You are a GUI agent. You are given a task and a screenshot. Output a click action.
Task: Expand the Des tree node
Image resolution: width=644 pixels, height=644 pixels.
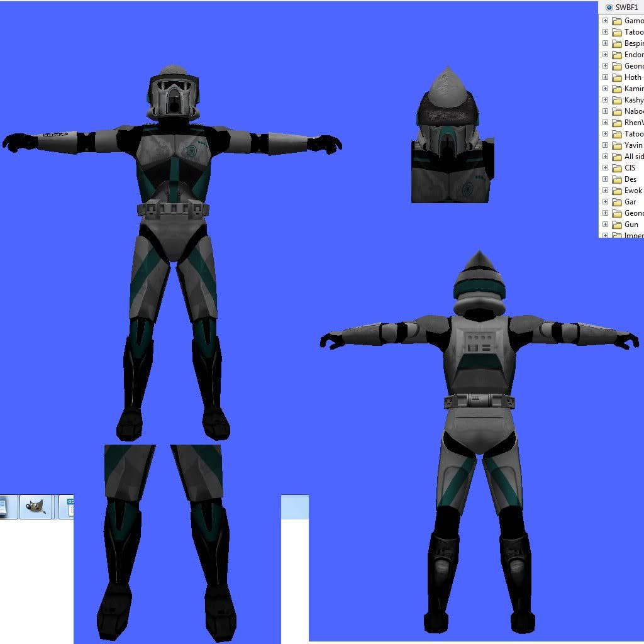605,179
